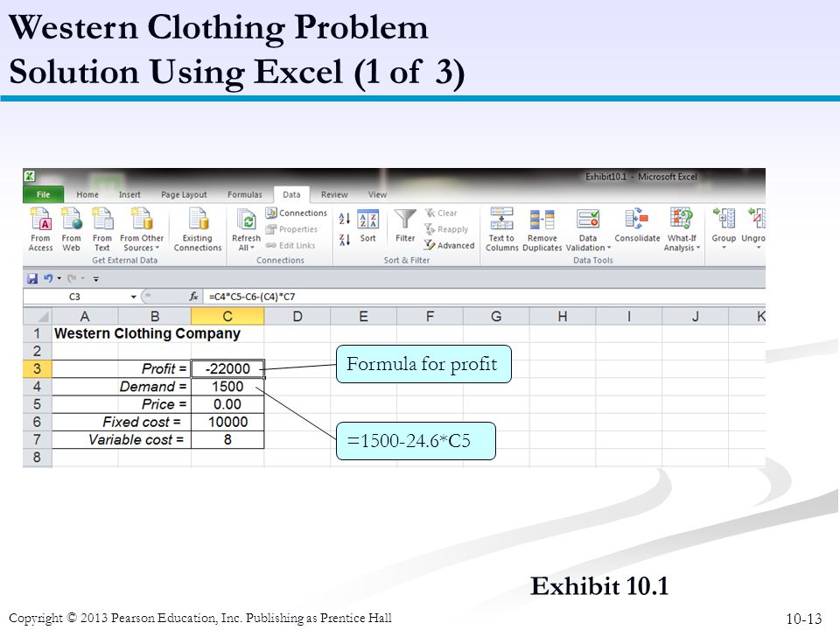
Task: Click the Insert Function fx icon
Action: pyautogui.click(x=193, y=297)
